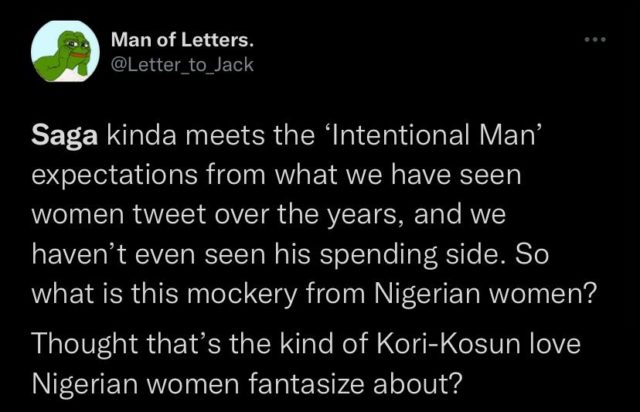Open the Pepe frog profile avatar
Image resolution: width=640 pixels, height=412 pixels.
pos(65,51)
